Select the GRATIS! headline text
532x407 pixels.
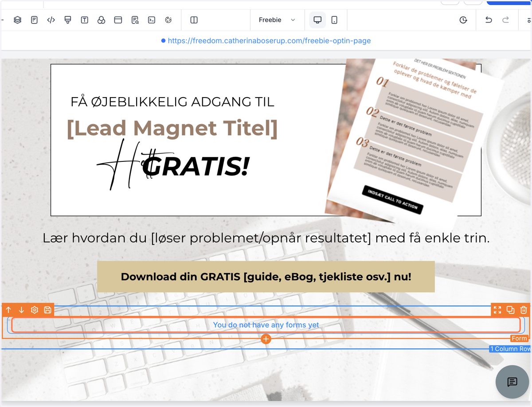click(x=196, y=166)
